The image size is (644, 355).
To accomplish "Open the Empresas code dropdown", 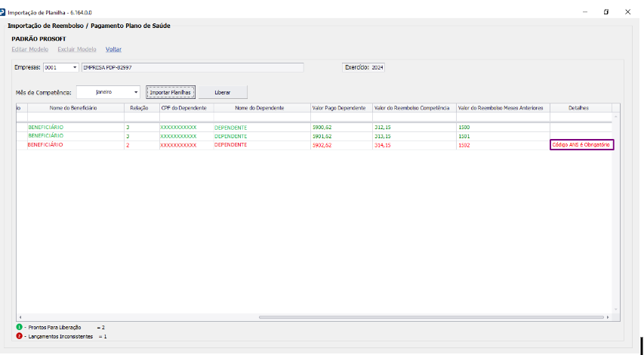I will point(75,67).
